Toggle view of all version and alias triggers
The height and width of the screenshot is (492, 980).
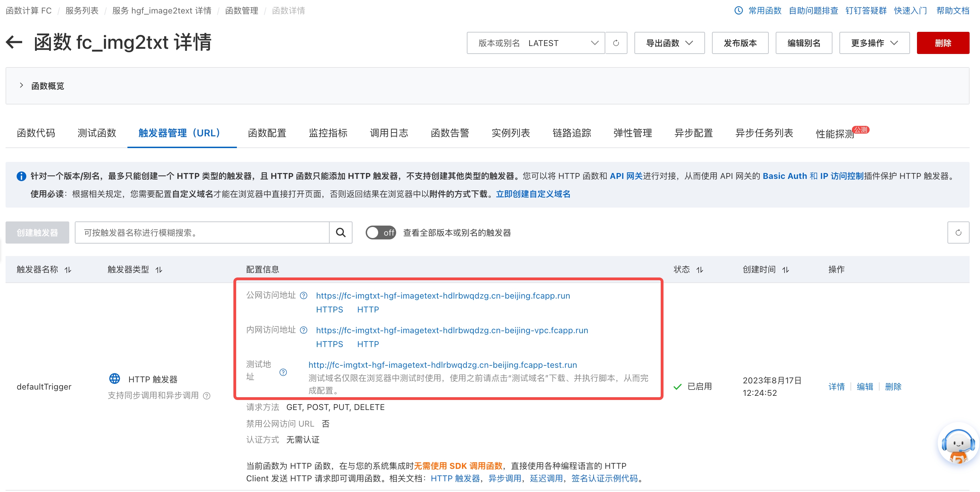(381, 232)
